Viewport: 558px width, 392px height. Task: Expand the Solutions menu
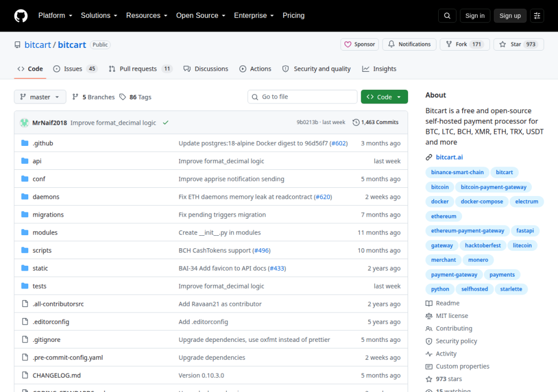tap(99, 16)
